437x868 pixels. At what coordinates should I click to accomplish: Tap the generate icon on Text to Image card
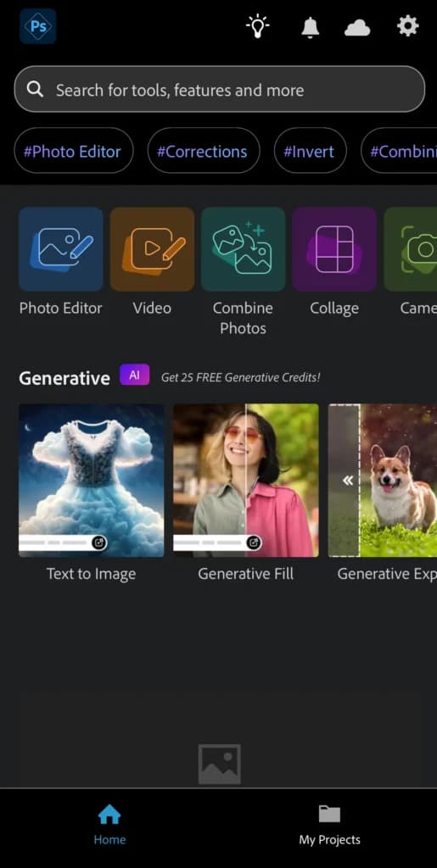98,542
